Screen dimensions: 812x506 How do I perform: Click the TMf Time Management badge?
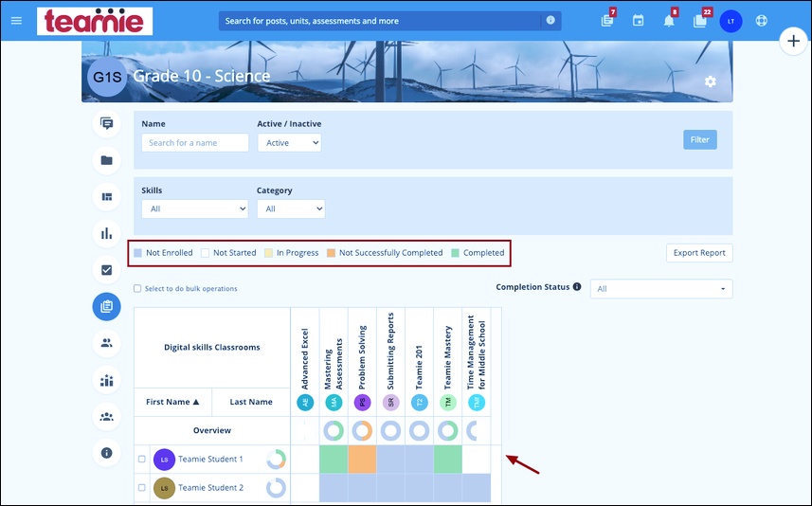(x=477, y=403)
